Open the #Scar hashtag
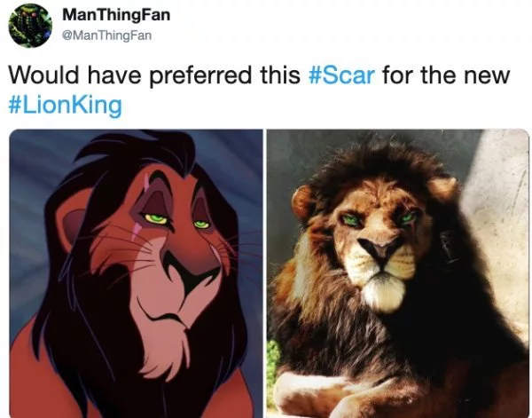The image size is (532, 418). point(341,75)
